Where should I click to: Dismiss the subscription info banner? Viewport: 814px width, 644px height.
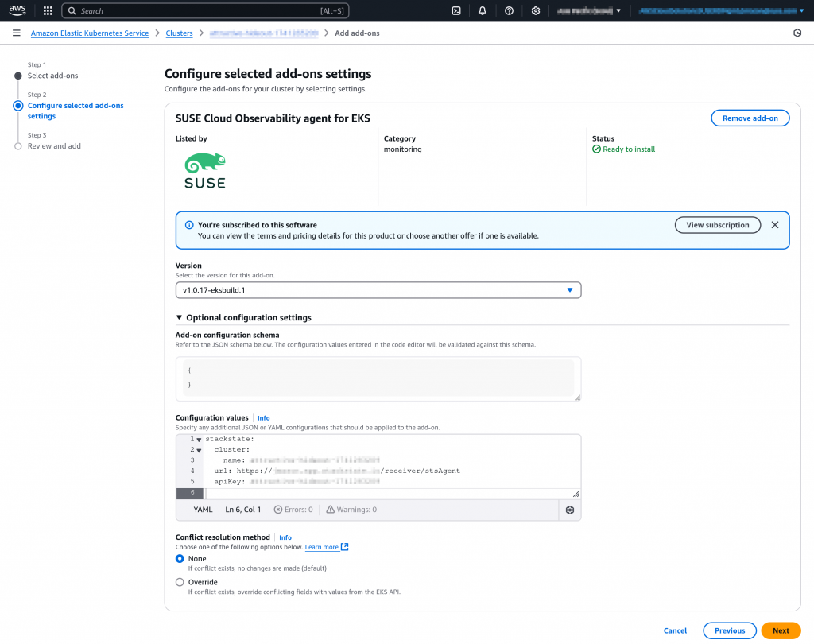pos(775,225)
